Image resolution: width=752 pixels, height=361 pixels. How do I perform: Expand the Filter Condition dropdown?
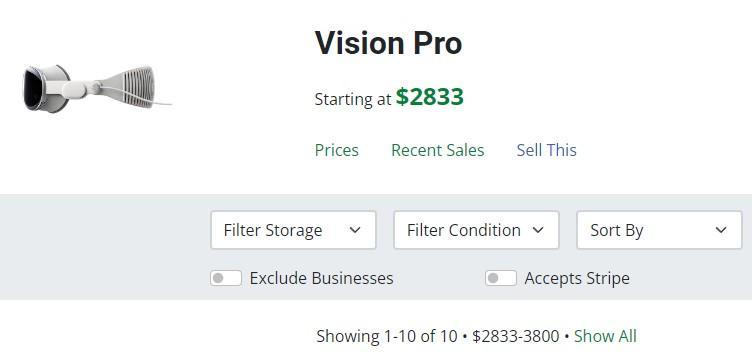tap(477, 230)
